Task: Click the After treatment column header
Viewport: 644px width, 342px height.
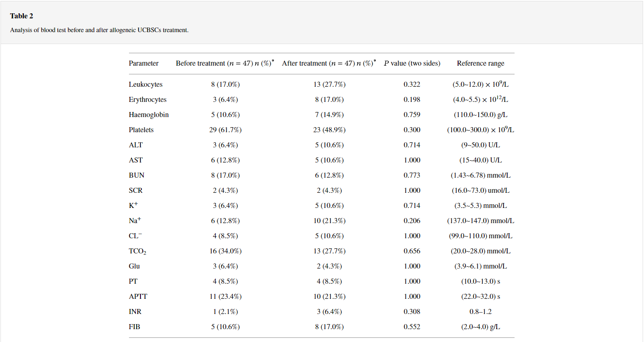Action: click(x=329, y=63)
